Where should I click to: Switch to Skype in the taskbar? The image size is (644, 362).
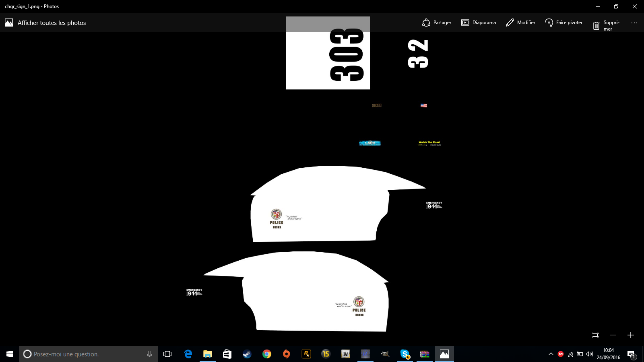[405, 354]
